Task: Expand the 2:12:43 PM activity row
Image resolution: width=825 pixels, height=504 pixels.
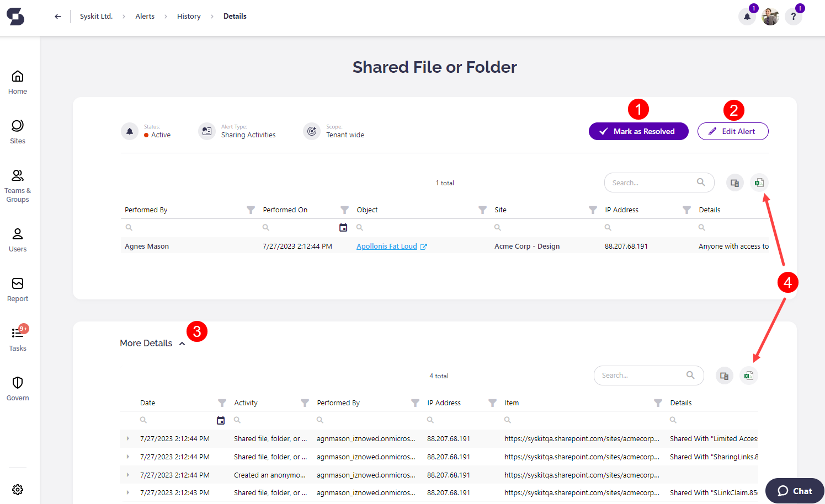Action: (128, 493)
